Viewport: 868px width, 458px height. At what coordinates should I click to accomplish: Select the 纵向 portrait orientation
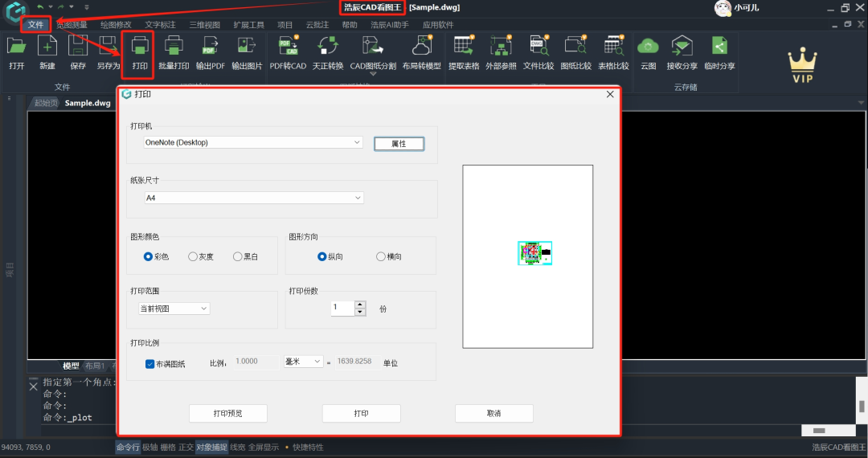[321, 256]
